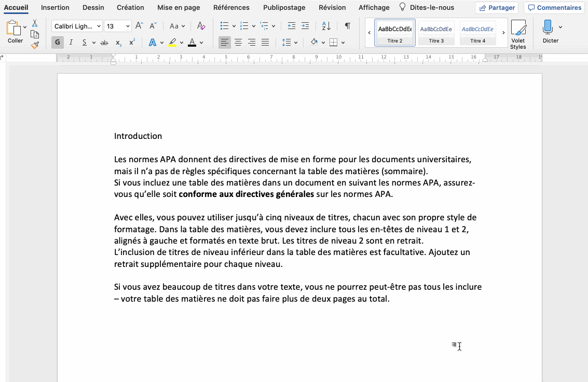Enable center paragraph alignment

pyautogui.click(x=238, y=42)
